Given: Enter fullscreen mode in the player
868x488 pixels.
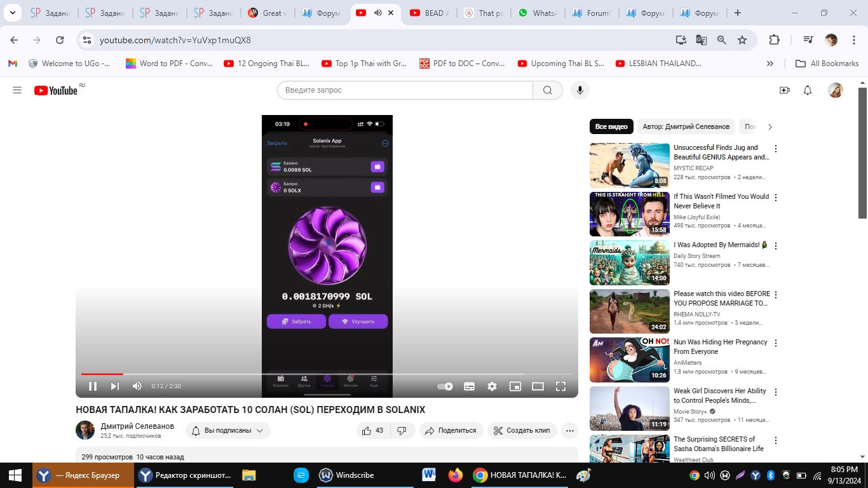Looking at the screenshot, I should click(561, 386).
